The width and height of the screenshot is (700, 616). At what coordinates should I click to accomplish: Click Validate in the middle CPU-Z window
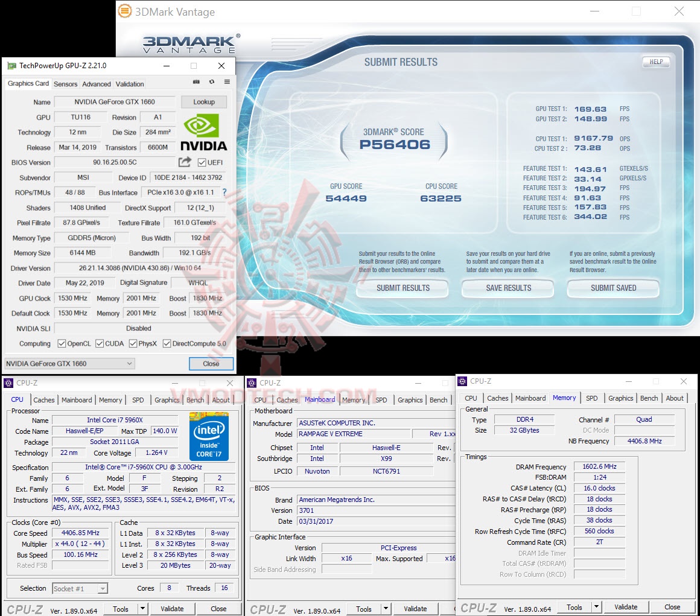click(x=416, y=608)
